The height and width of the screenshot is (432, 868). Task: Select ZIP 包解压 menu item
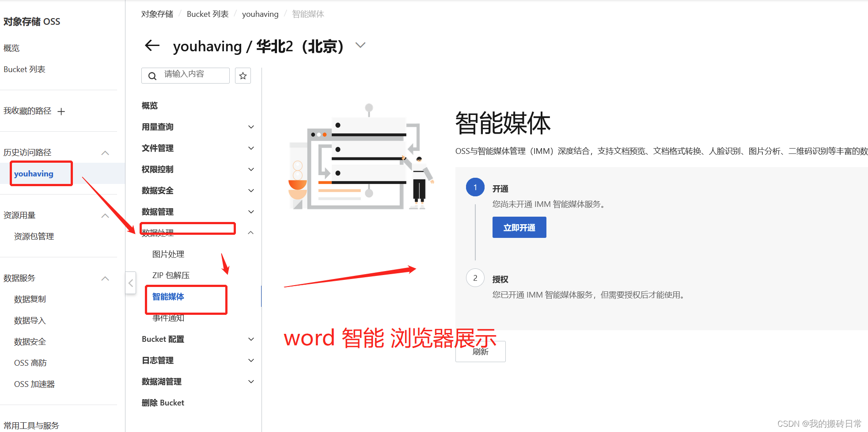point(170,275)
